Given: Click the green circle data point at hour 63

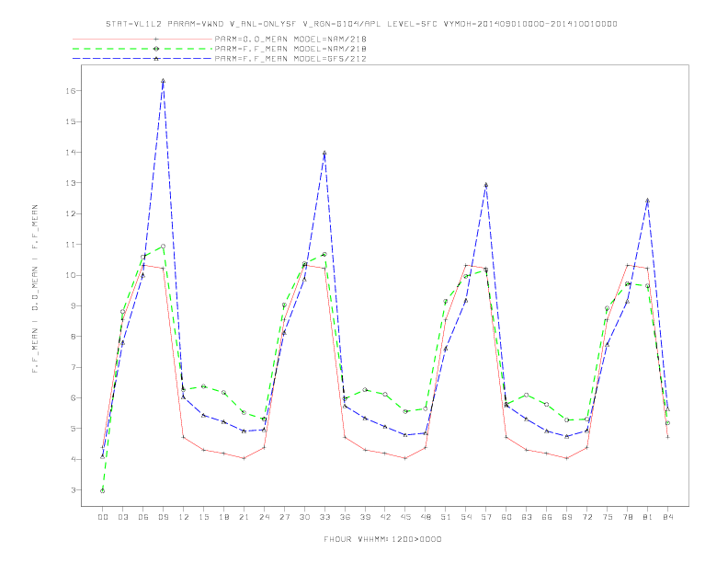Looking at the screenshot, I should (526, 395).
